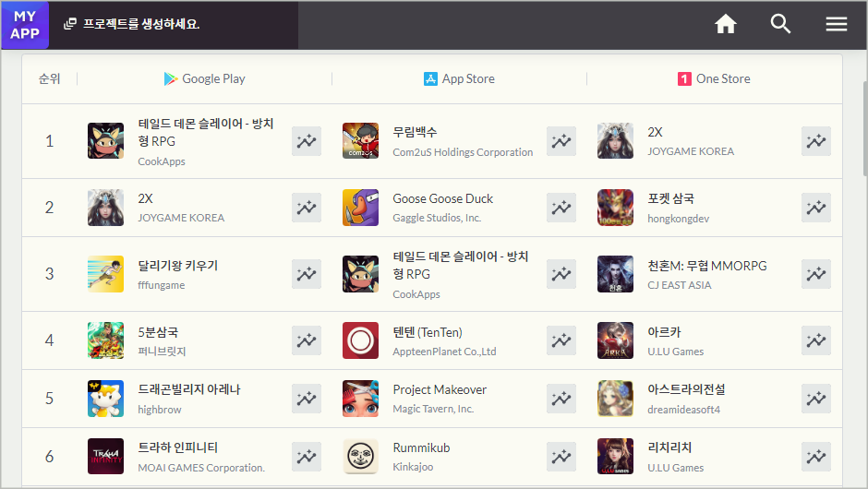Click the home icon in header

(725, 24)
